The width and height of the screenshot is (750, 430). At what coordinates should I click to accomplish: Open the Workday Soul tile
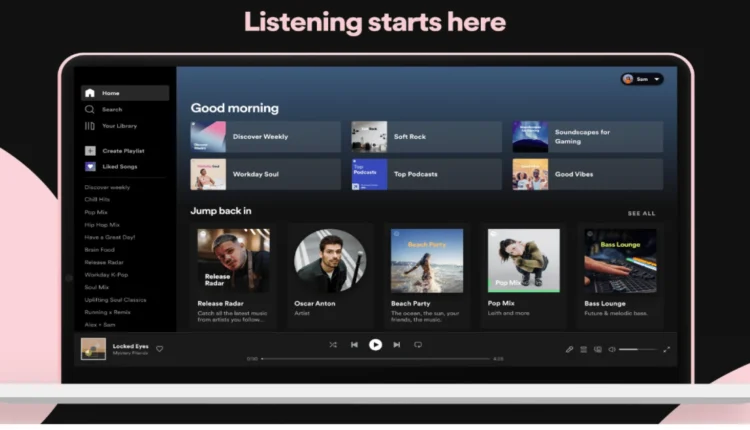coord(265,175)
